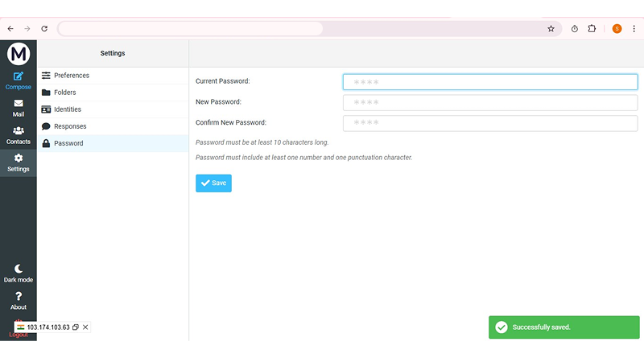Toggle Dark mode
Viewport: 644px width, 358px height.
click(19, 273)
